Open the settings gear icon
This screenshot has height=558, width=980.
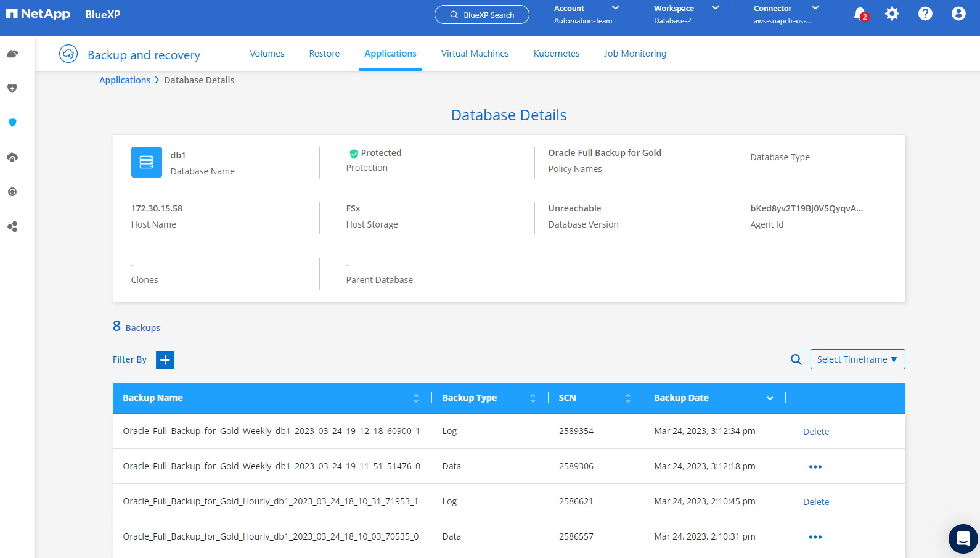pos(892,14)
